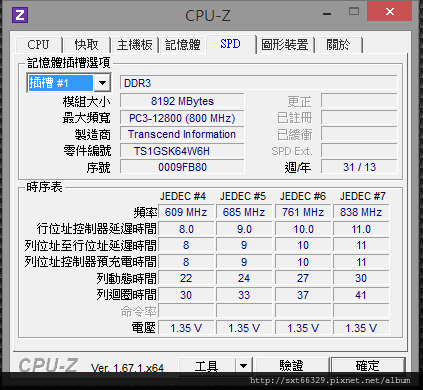The width and height of the screenshot is (423, 390).
Task: Click the 行位址控制器延遲時間 row label
Action: 97,229
